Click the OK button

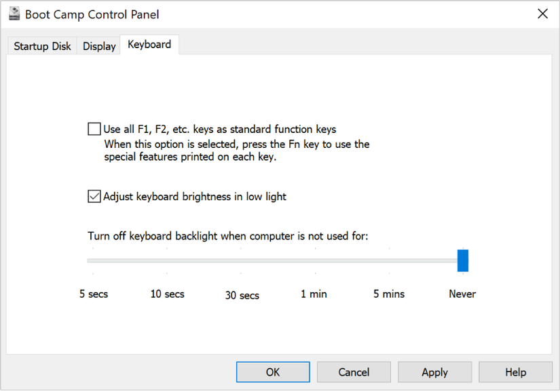point(272,372)
